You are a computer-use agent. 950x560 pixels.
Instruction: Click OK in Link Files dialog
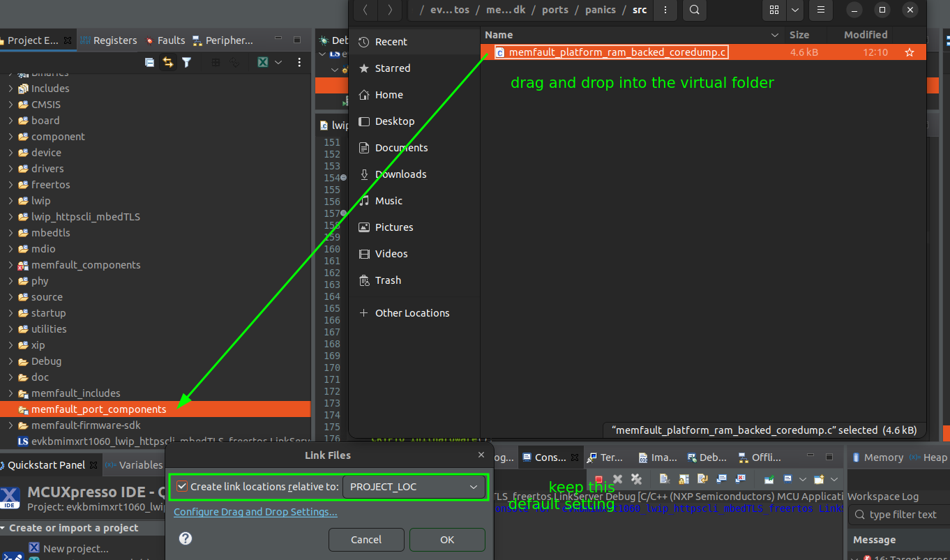(447, 540)
